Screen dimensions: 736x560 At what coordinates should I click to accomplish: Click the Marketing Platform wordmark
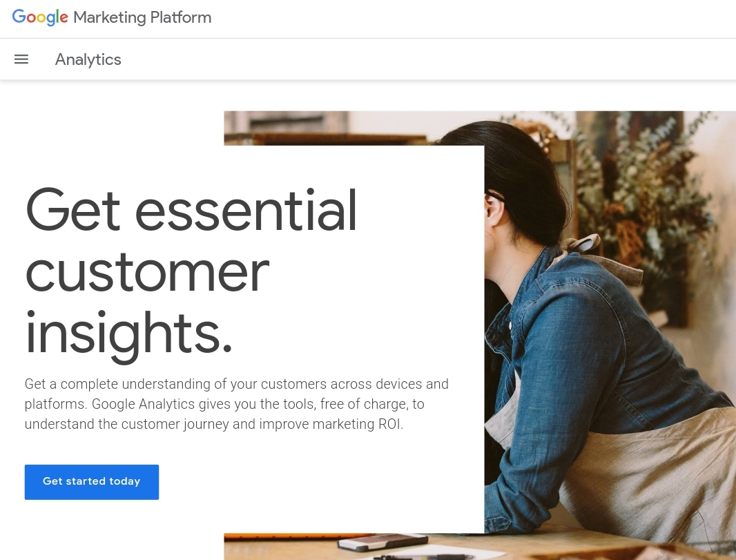(x=142, y=17)
